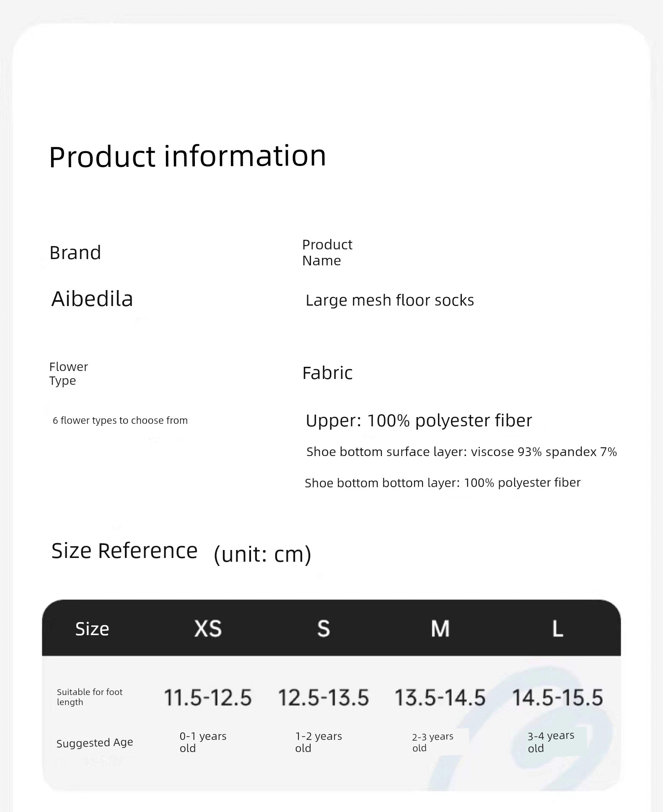This screenshot has height=812, width=663.
Task: Select the 12.5-13.5 foot length value
Action: click(324, 698)
